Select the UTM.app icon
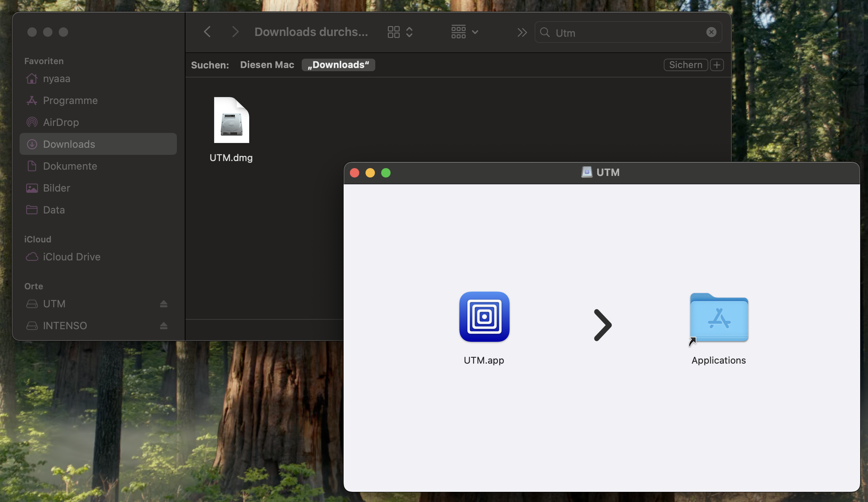The image size is (868, 502). (484, 317)
